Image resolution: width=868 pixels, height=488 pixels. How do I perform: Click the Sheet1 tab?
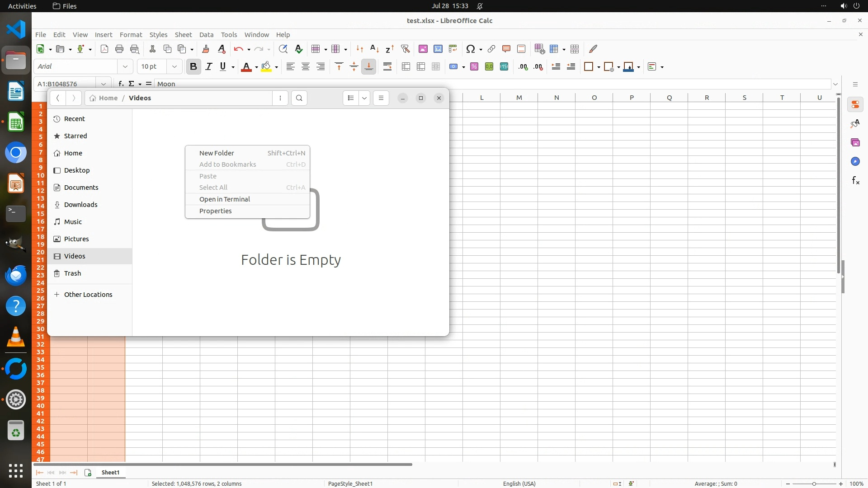(110, 472)
